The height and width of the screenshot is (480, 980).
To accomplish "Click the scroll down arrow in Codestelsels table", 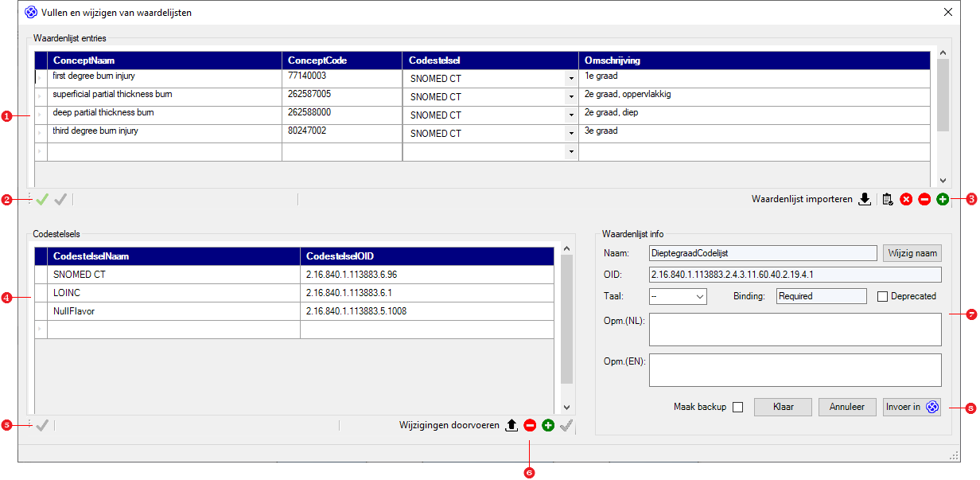I will [x=567, y=406].
